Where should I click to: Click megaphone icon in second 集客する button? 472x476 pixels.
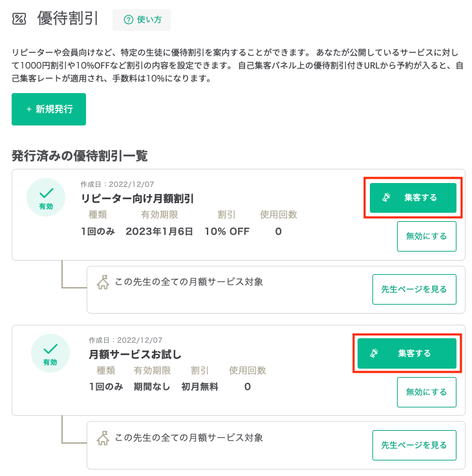point(374,353)
